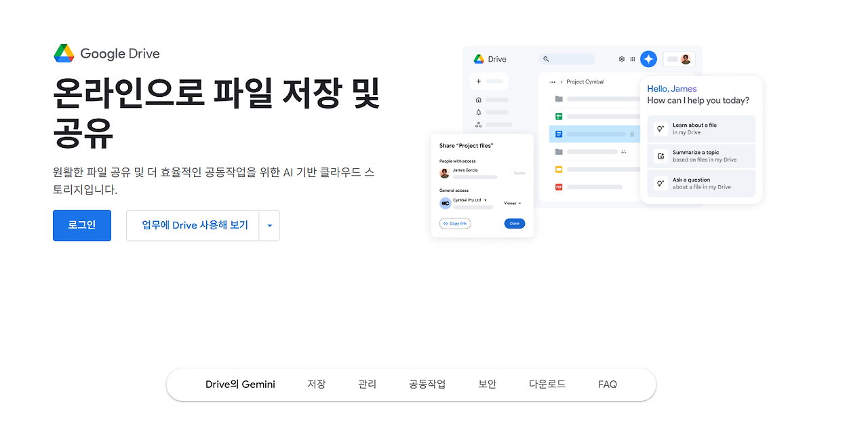Image resolution: width=868 pixels, height=430 pixels.
Task: Open the Viewer permission dropdown
Action: click(x=513, y=203)
